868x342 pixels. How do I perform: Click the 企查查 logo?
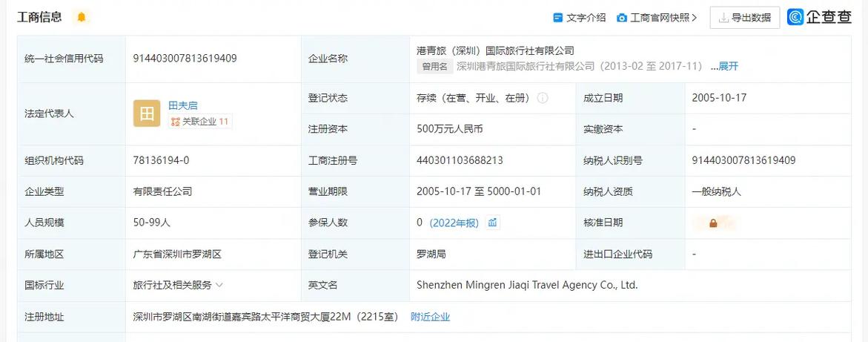(819, 17)
